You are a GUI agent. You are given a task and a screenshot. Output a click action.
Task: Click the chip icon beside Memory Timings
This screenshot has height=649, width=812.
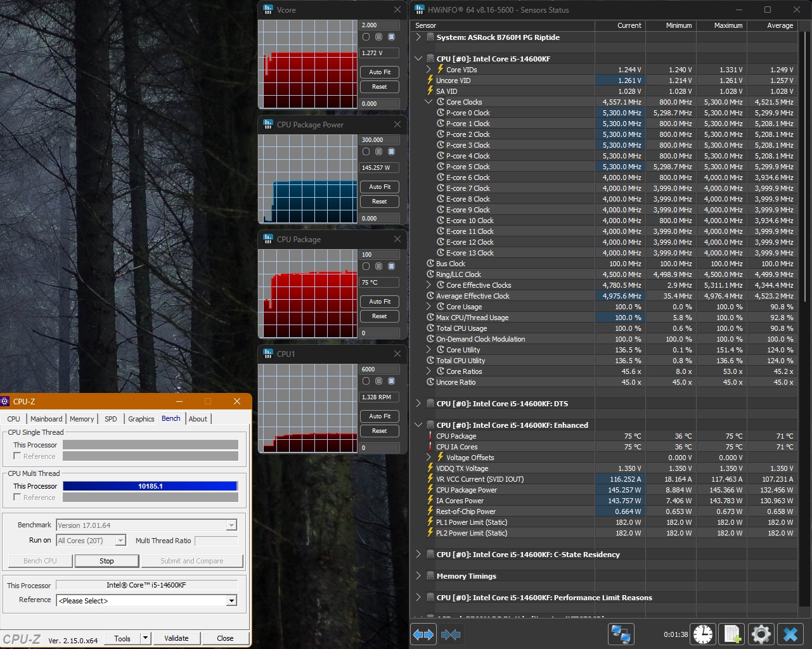[x=430, y=576]
